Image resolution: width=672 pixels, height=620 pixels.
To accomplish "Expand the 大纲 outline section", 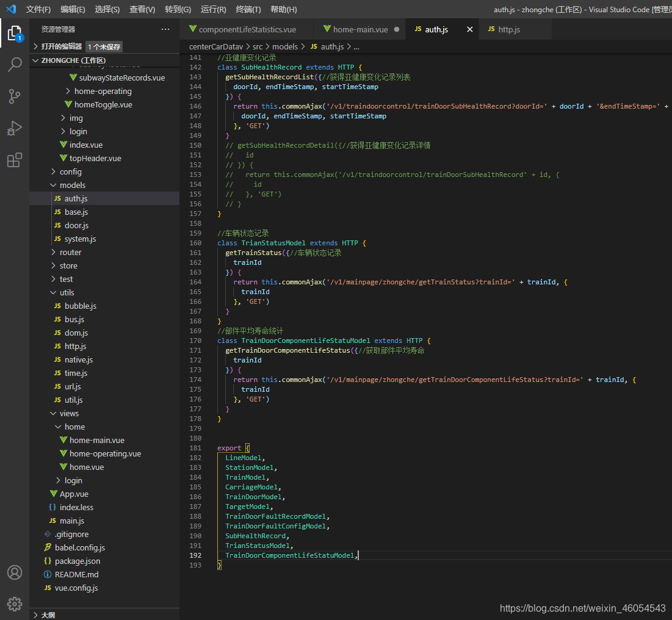I will [48, 615].
